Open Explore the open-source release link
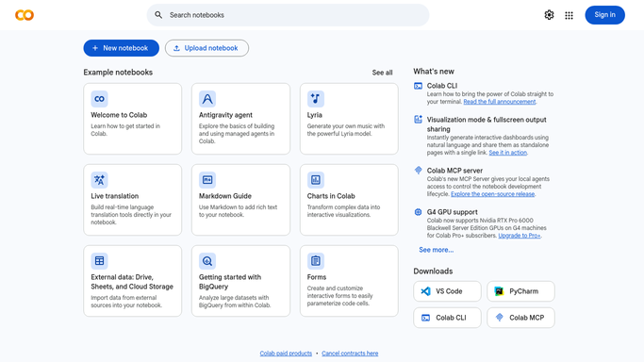The width and height of the screenshot is (644, 362). (492, 194)
